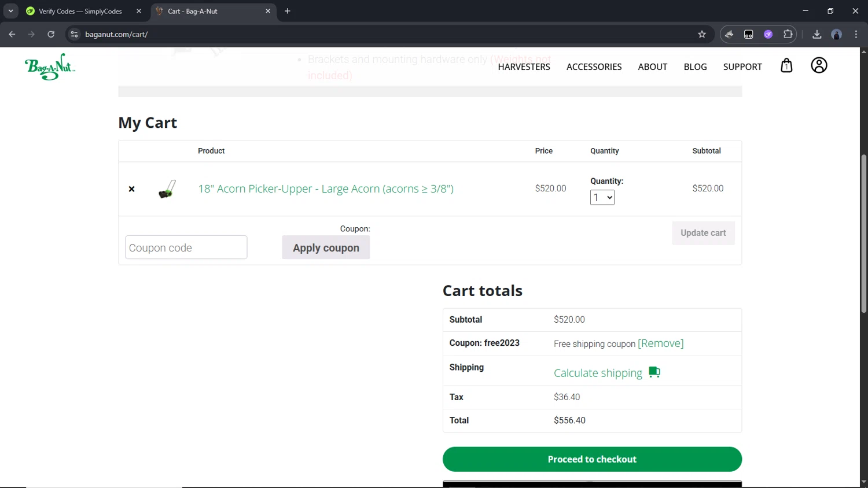Image resolution: width=868 pixels, height=488 pixels.
Task: Bookmark this page with star icon
Action: [702, 34]
